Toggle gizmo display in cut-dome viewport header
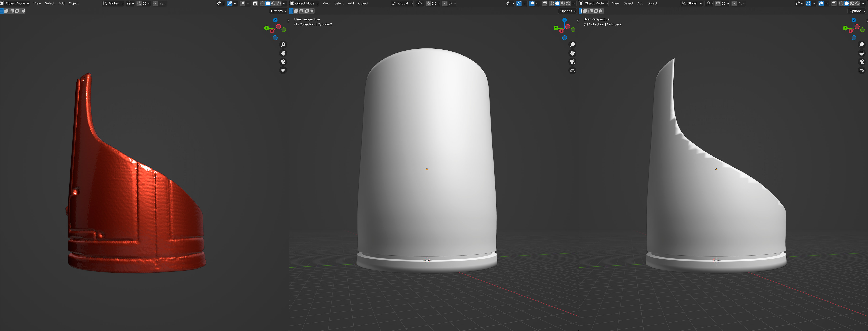 pyautogui.click(x=808, y=3)
